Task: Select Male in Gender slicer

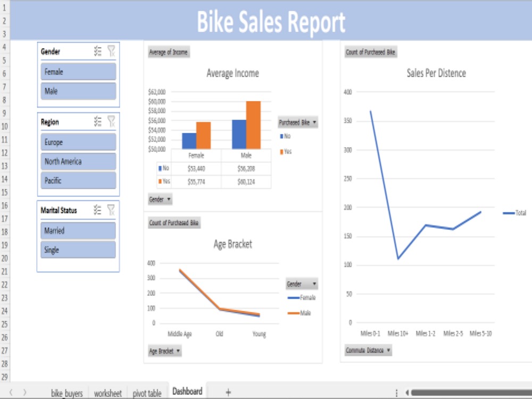Action: click(x=78, y=91)
